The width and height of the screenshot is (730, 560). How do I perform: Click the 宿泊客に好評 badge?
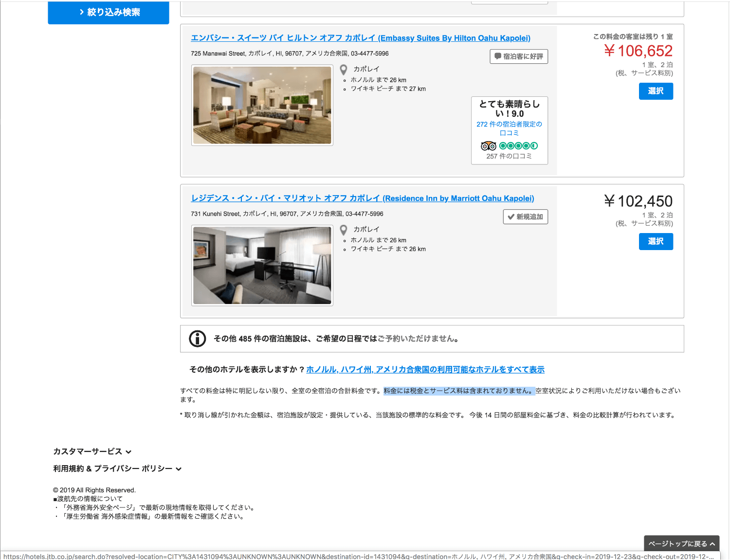(x=519, y=56)
